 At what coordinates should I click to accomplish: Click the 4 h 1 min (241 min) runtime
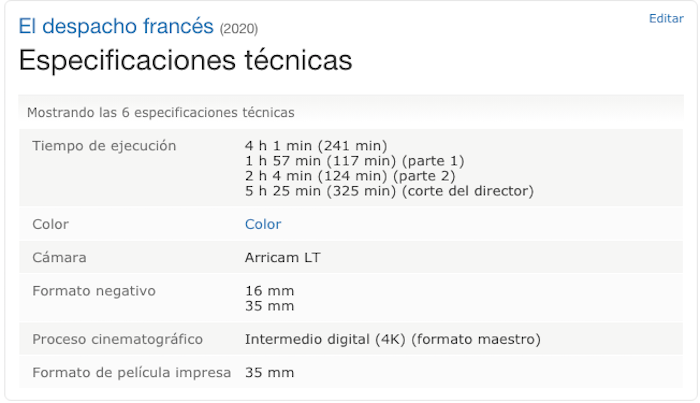(x=315, y=146)
